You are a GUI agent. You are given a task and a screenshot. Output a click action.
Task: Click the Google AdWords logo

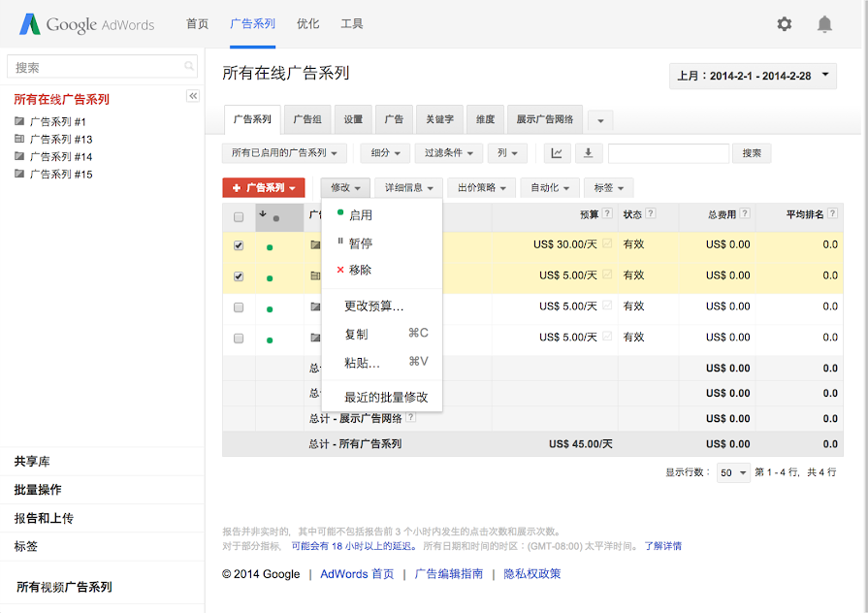coord(87,24)
